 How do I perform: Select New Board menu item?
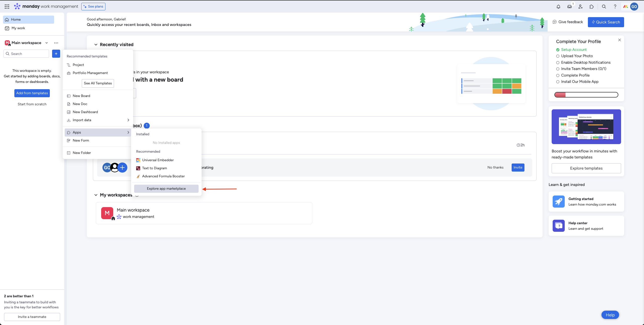98,96
